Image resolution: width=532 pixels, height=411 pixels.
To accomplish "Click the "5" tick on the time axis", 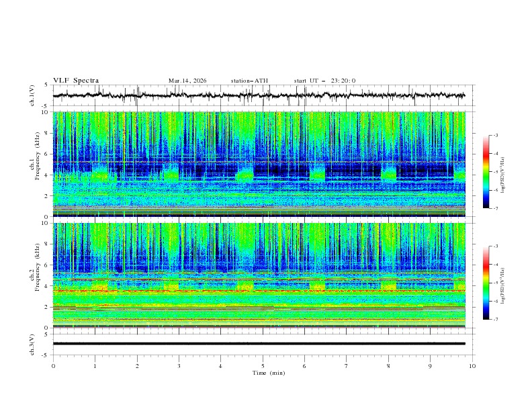I will tap(263, 366).
